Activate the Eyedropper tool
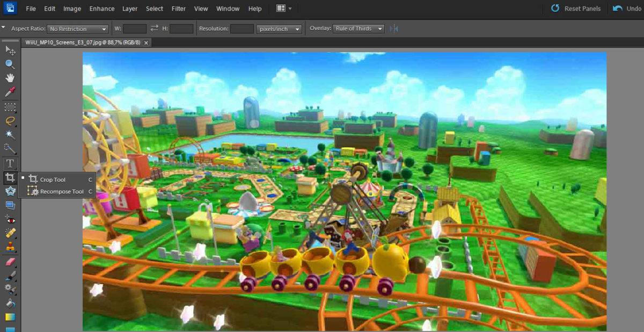Viewport: 644px width, 332px height. click(10, 92)
